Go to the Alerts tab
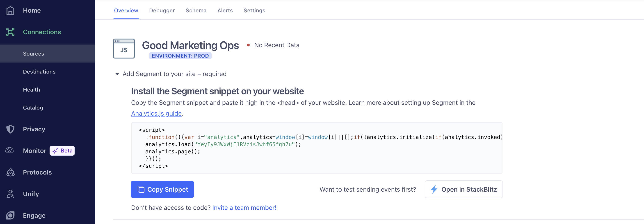 click(x=225, y=11)
